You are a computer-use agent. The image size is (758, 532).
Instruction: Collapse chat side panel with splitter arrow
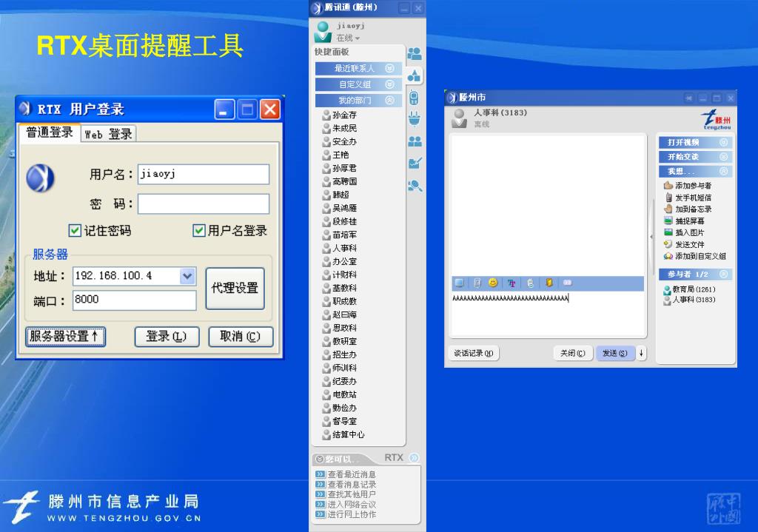pyautogui.click(x=651, y=237)
